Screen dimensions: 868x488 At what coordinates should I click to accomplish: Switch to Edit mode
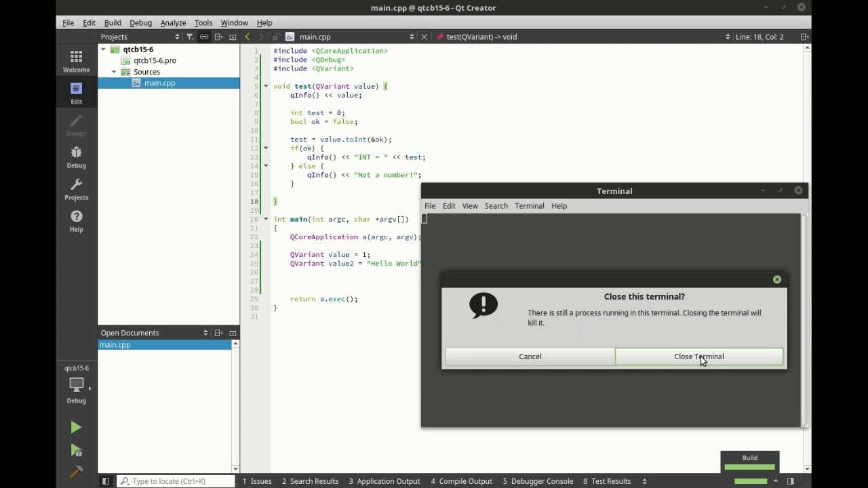76,93
